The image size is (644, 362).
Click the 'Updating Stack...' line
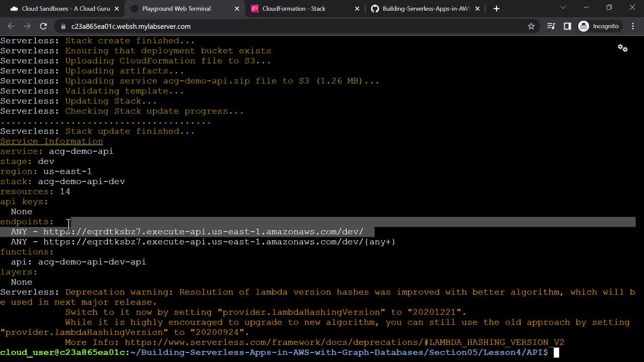coord(78,101)
